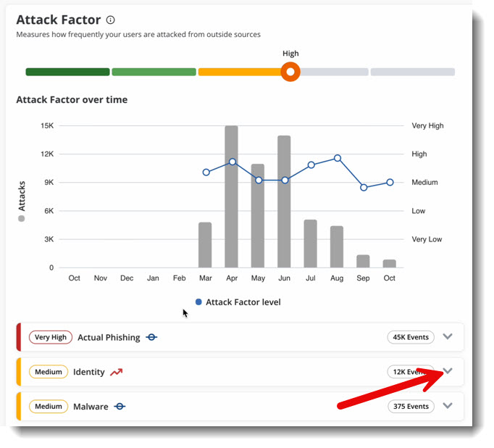Click the Attack Factor info icon

[x=110, y=20]
